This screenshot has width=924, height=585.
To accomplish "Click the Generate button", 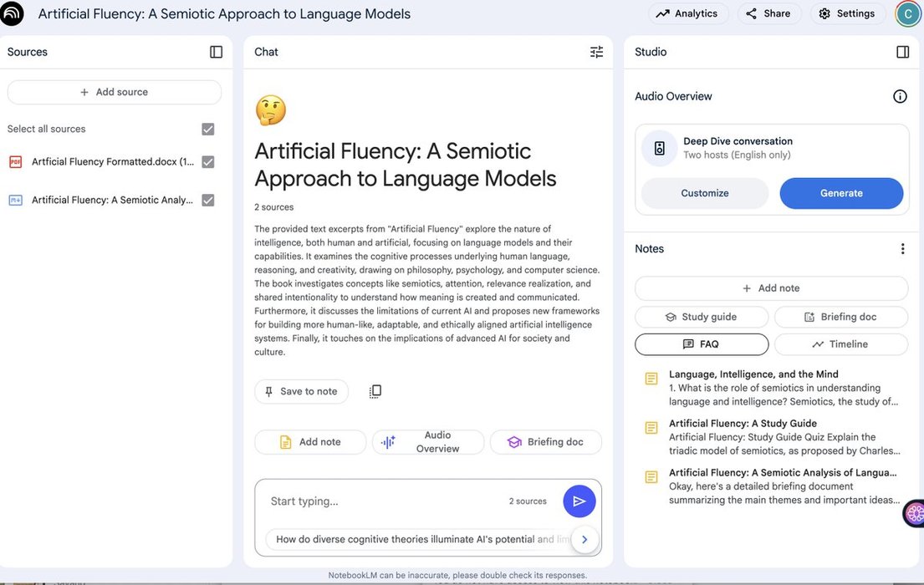I will coord(841,193).
